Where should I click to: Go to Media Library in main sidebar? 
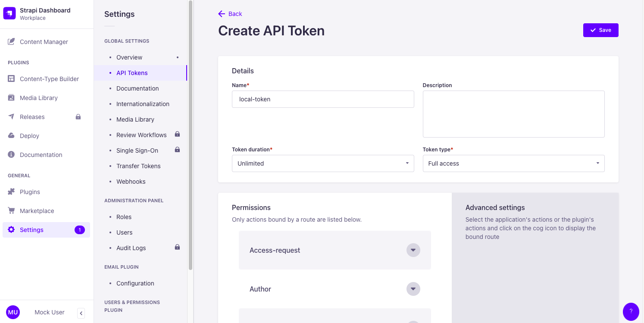point(38,98)
